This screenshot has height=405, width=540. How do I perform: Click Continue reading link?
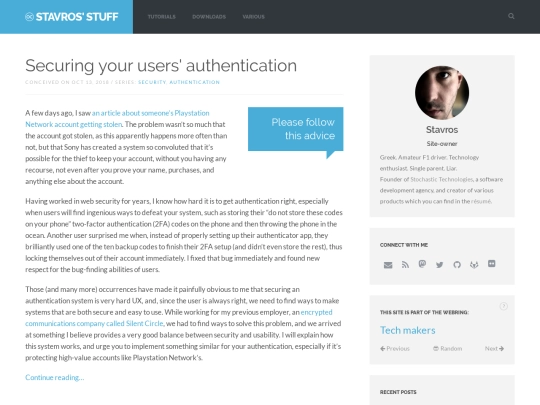54,377
